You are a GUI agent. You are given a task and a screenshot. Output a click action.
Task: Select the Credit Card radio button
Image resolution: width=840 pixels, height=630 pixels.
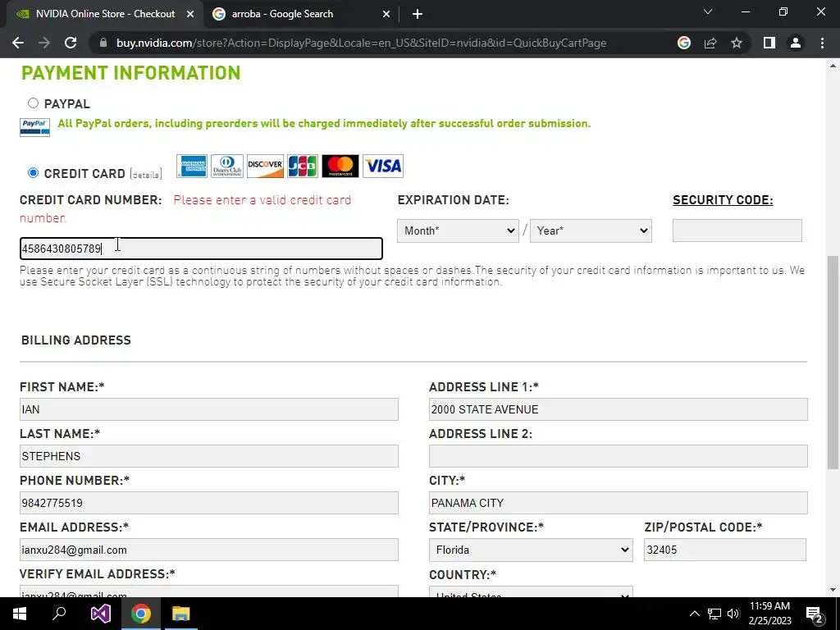coord(33,172)
